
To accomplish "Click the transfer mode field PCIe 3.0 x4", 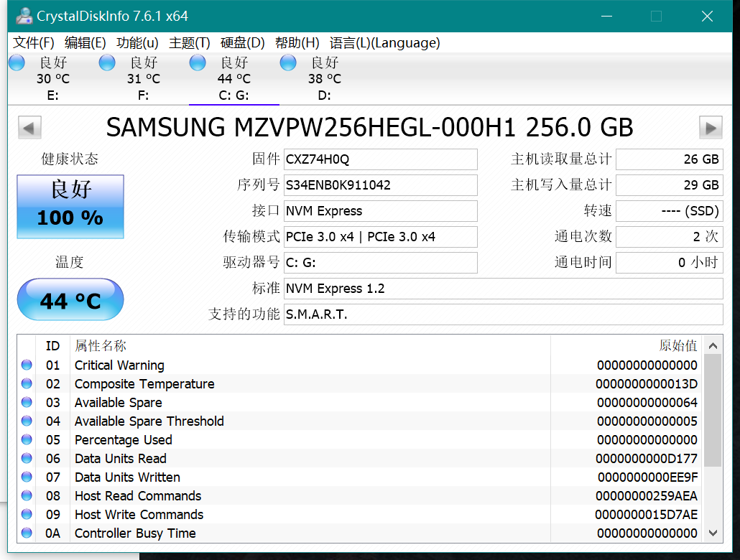I will click(380, 237).
